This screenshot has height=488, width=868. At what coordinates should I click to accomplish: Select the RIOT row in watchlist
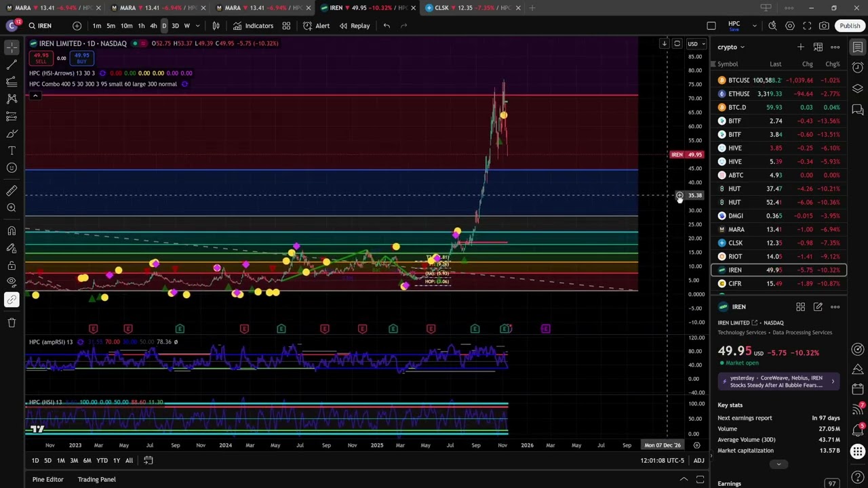pos(778,256)
